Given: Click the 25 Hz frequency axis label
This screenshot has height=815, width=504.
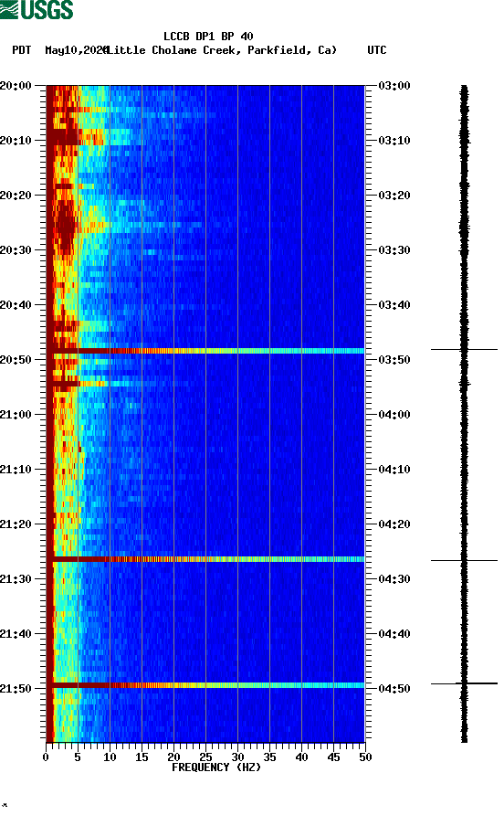Looking at the screenshot, I should tap(205, 757).
